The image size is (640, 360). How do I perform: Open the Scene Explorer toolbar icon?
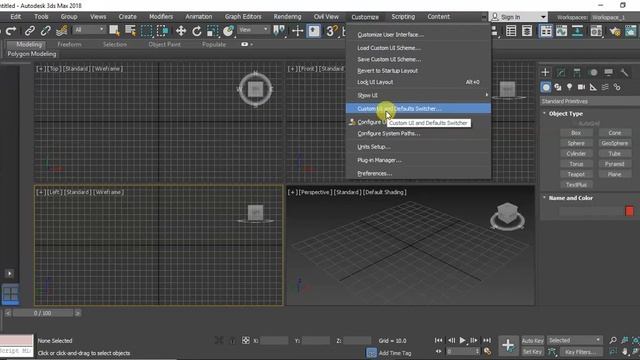click(x=511, y=31)
